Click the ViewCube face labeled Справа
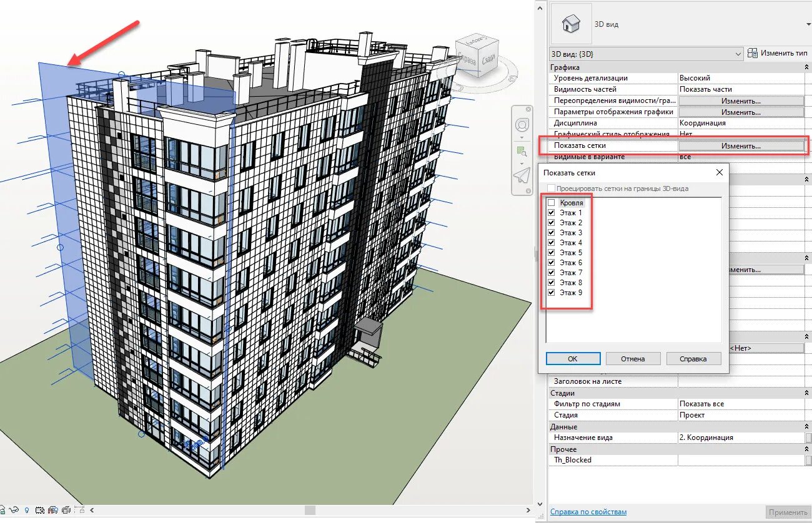Image resolution: width=812 pixels, height=523 pixels. pos(468,61)
